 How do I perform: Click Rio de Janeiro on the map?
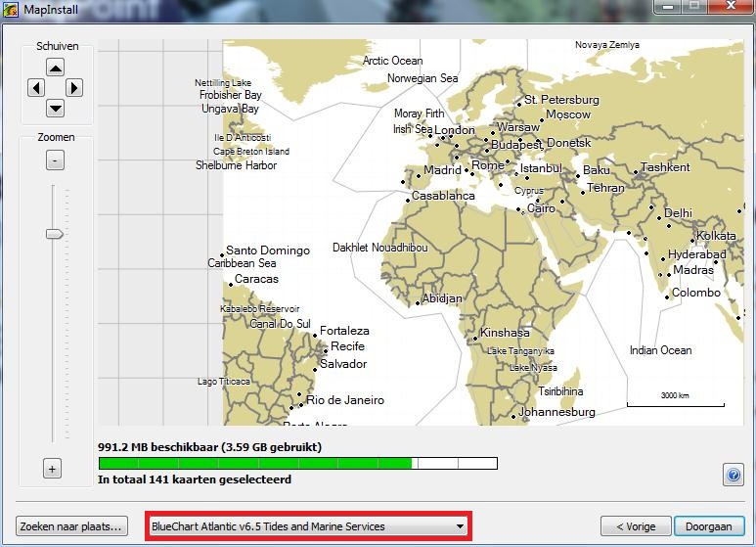click(345, 400)
